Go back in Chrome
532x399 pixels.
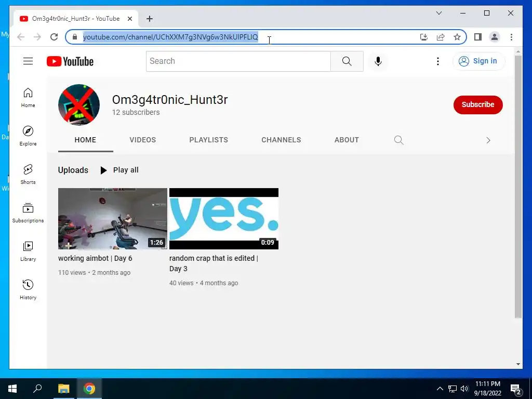[x=21, y=37]
